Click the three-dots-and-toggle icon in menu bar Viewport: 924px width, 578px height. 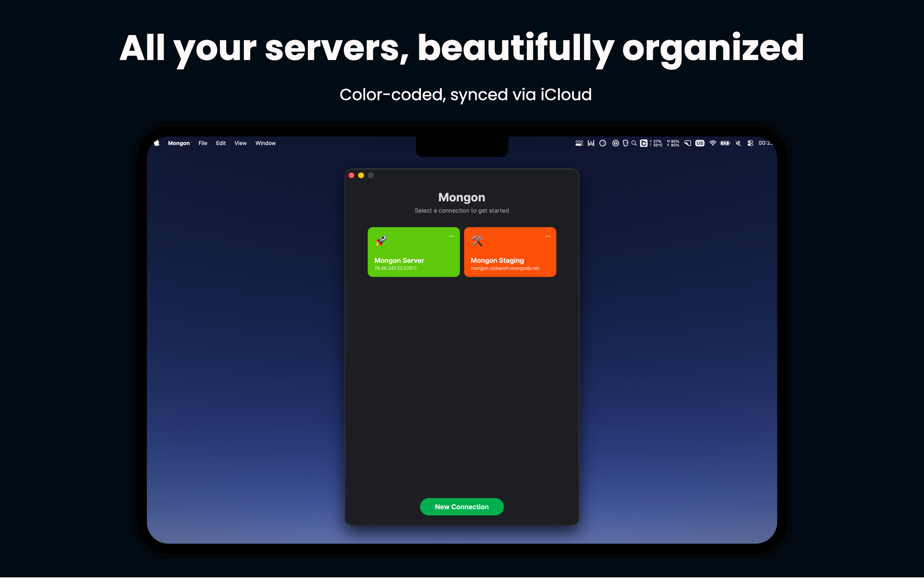[579, 143]
